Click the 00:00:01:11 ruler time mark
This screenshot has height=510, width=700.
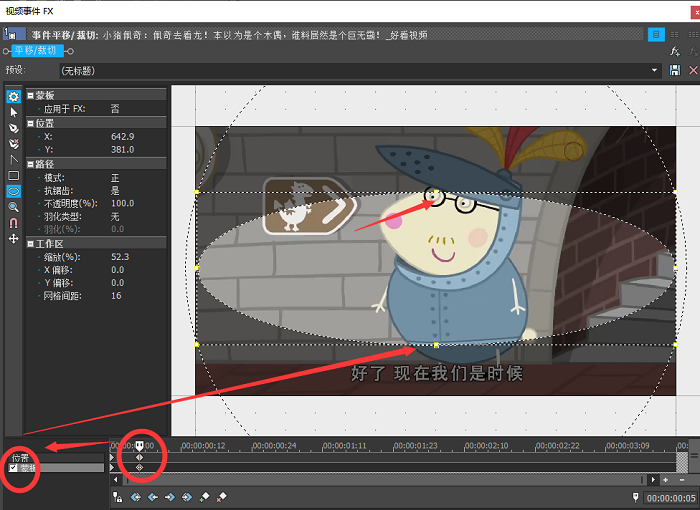point(344,446)
